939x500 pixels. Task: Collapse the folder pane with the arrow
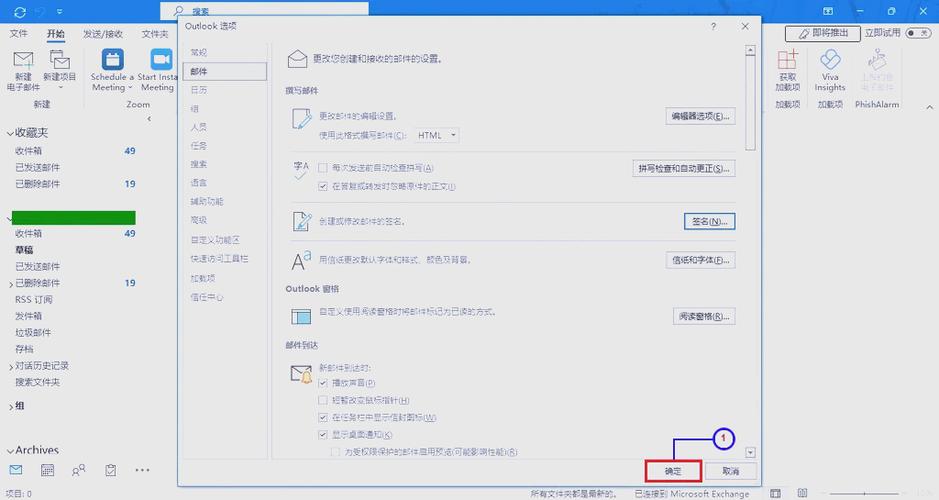149,119
